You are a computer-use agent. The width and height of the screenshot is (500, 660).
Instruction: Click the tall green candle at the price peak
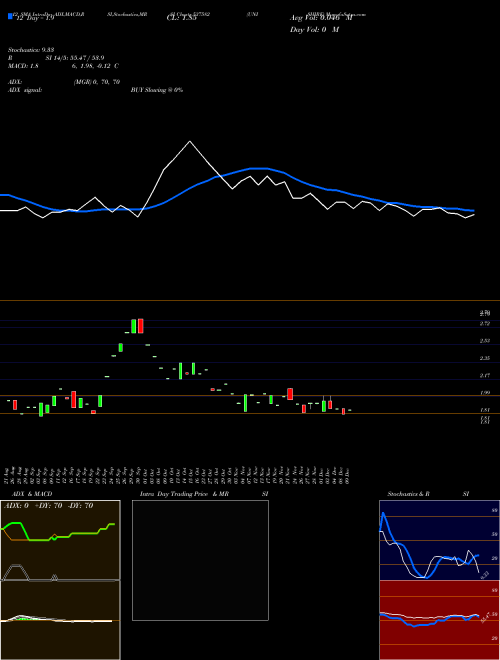tap(134, 326)
